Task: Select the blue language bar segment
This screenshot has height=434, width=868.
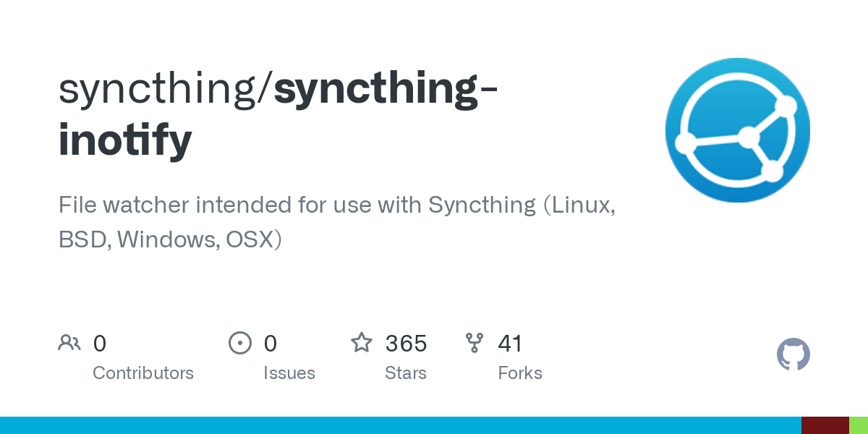Action: (x=401, y=425)
